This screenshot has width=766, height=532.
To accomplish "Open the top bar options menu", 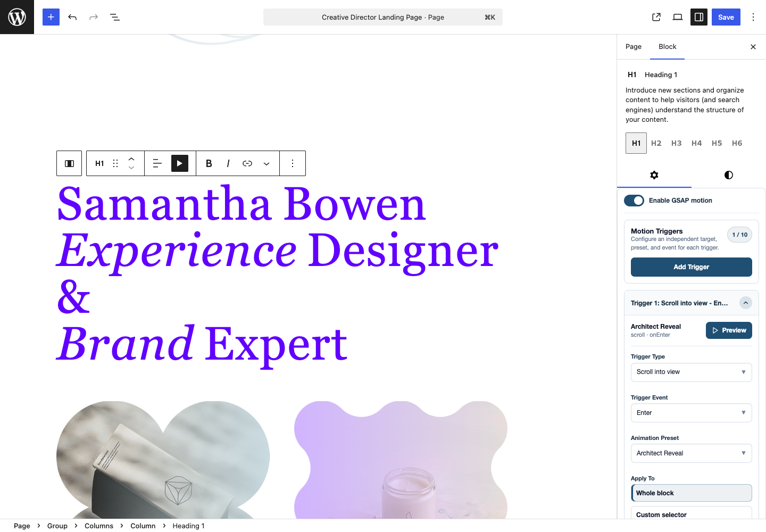I will tap(753, 17).
